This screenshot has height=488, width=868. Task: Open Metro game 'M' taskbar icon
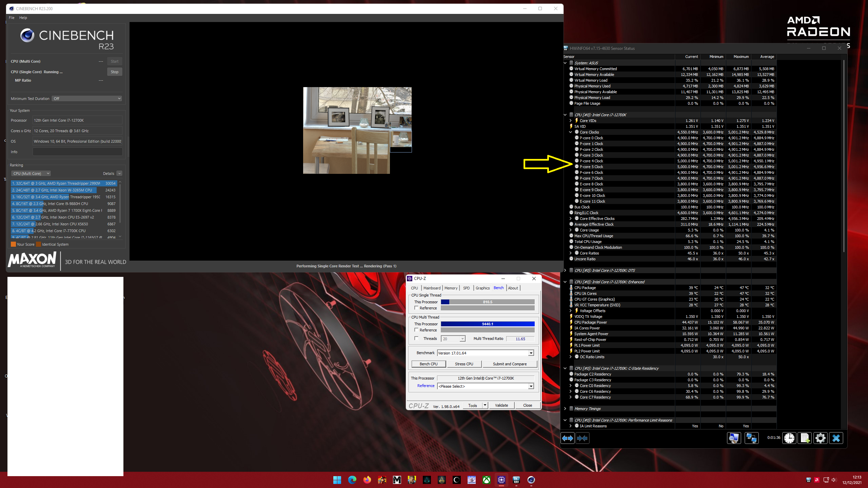click(397, 480)
